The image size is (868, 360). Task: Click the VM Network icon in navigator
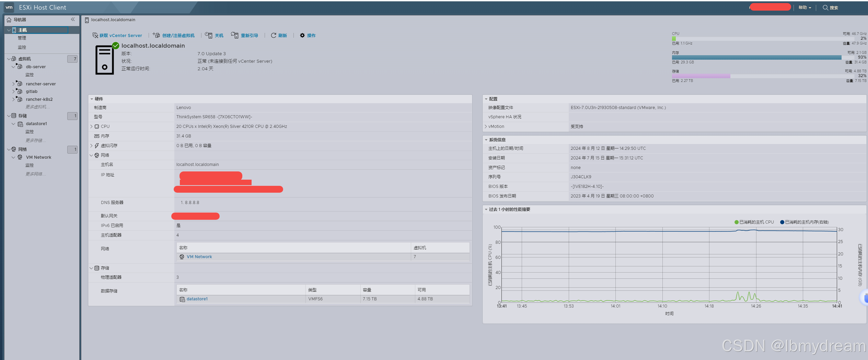click(20, 157)
